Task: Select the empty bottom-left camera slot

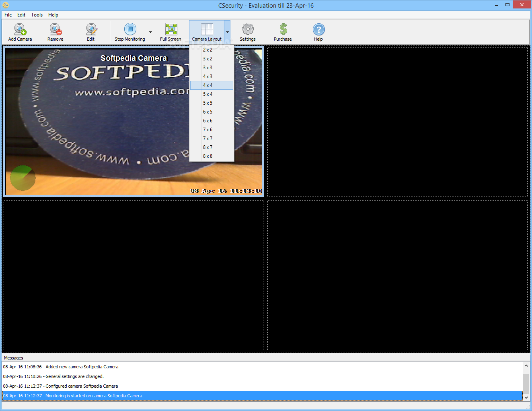Action: (133, 275)
